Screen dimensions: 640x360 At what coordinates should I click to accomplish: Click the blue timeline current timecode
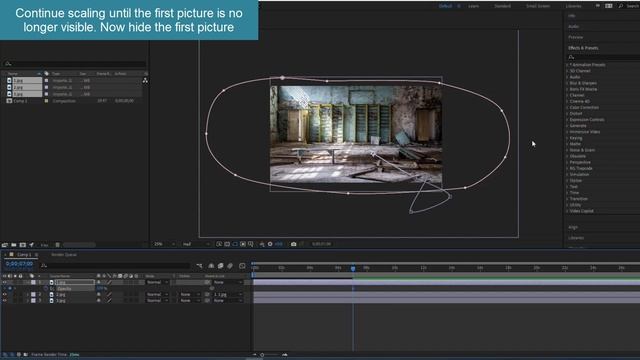pos(19,264)
